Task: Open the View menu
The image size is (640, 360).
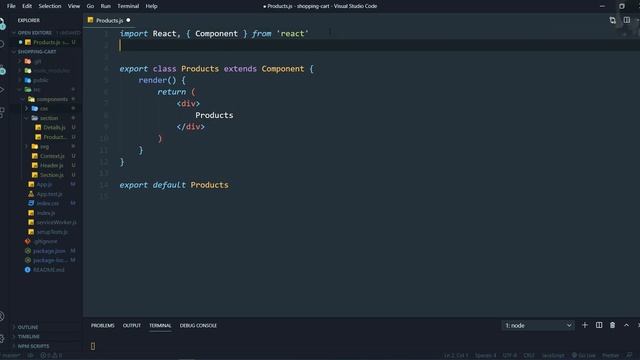Action: pyautogui.click(x=74, y=6)
